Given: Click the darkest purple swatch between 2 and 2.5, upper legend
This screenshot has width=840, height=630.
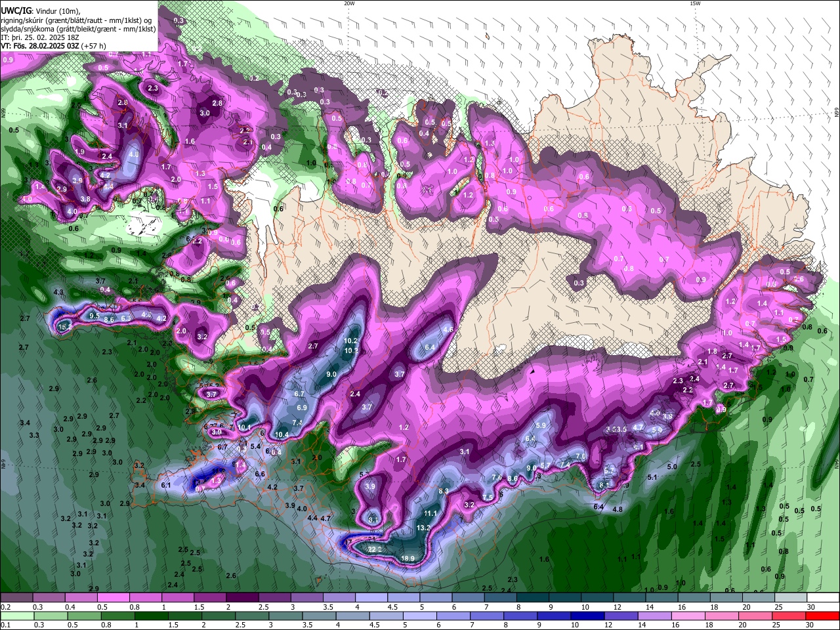Looking at the screenshot, I should [241, 597].
